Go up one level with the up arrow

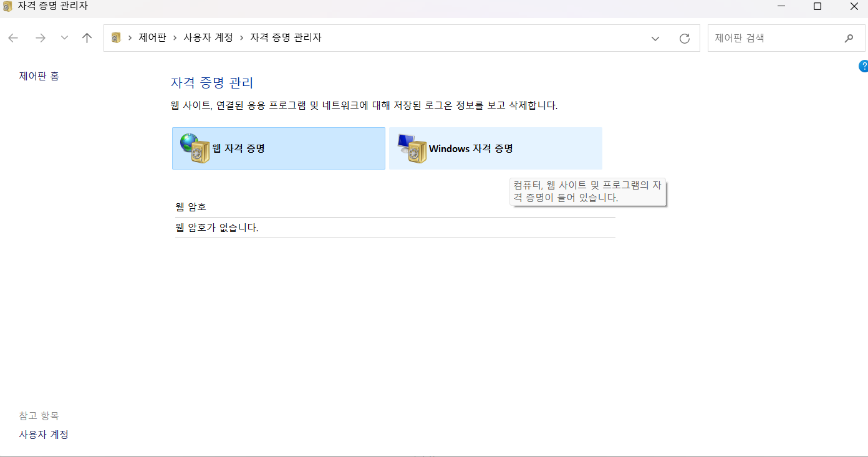[x=87, y=38]
